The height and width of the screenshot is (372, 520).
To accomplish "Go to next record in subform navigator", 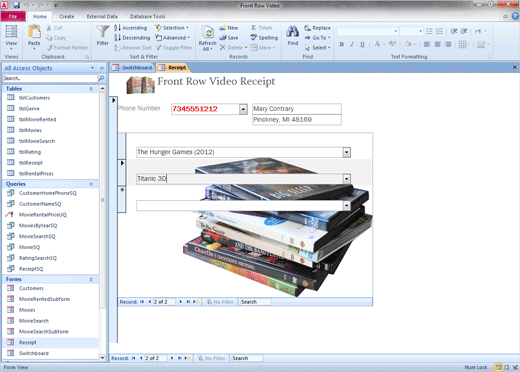I will pyautogui.click(x=180, y=302).
